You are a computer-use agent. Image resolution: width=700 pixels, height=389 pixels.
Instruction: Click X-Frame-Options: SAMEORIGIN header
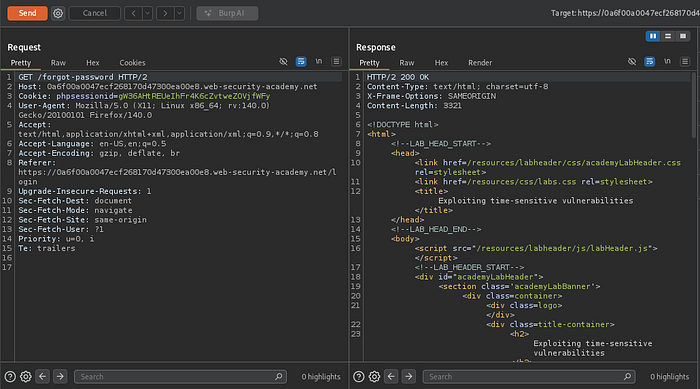pos(431,96)
